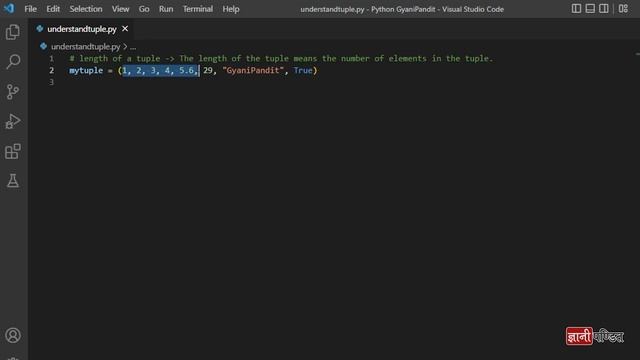Close the understandtuple.py tab
The height and width of the screenshot is (360, 640).
coord(125,29)
